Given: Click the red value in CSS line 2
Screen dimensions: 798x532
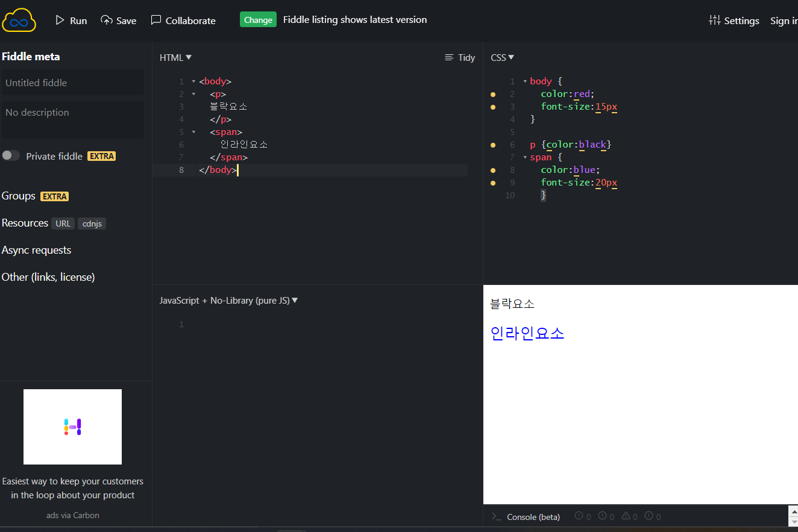Looking at the screenshot, I should click(582, 94).
